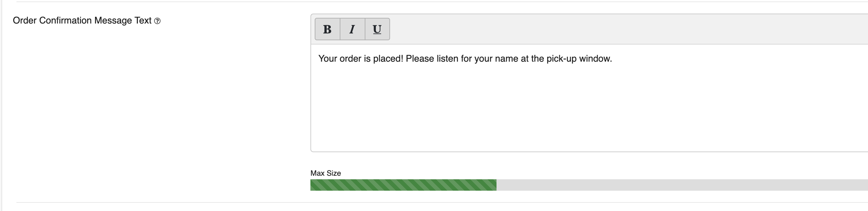
Task: Place cursor on the word 'listen'
Action: coord(447,58)
